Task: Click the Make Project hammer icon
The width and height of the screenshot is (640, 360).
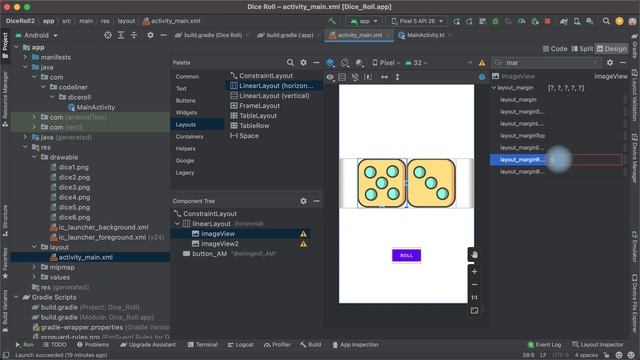Action: coord(332,21)
